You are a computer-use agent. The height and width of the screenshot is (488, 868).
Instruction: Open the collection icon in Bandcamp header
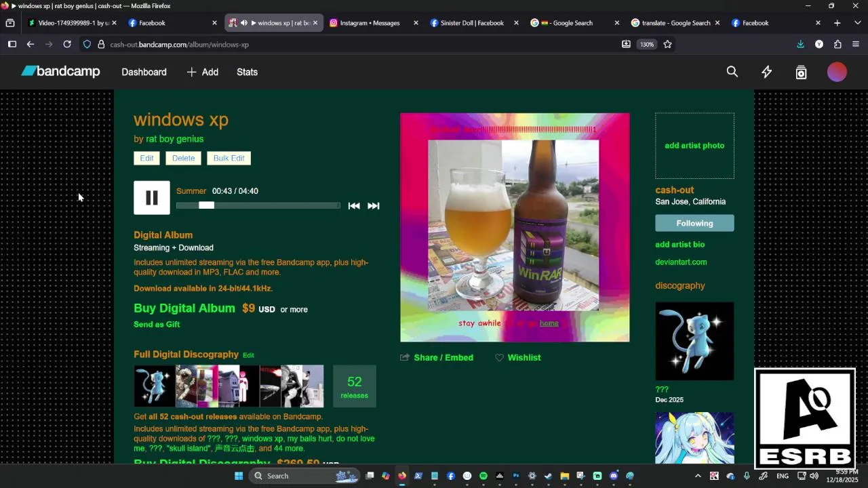[x=802, y=72]
